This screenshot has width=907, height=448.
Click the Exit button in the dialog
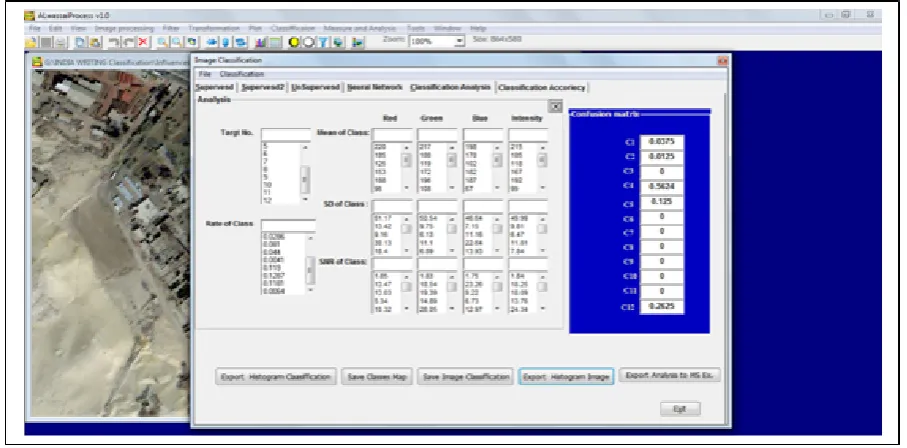(x=680, y=409)
